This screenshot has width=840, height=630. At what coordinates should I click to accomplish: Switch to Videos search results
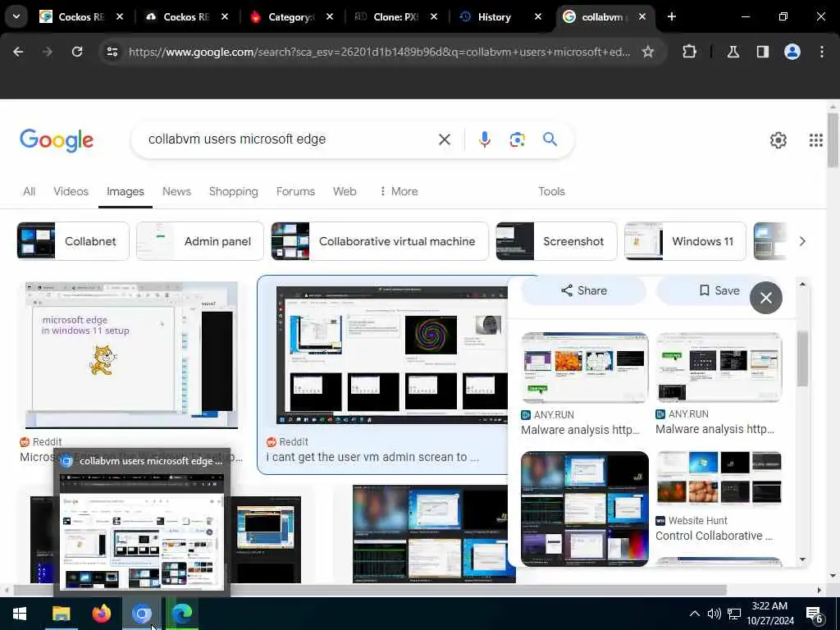pos(71,191)
